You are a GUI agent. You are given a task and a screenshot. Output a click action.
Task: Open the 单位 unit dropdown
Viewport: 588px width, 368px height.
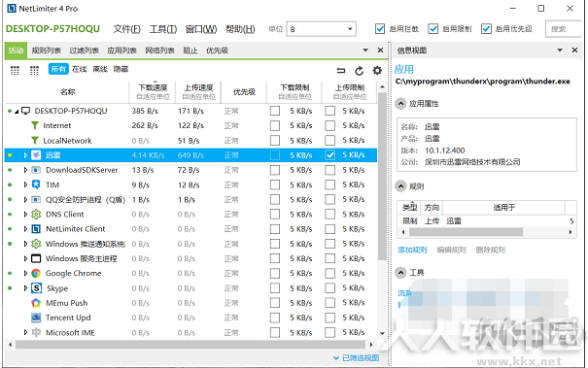[x=322, y=29]
